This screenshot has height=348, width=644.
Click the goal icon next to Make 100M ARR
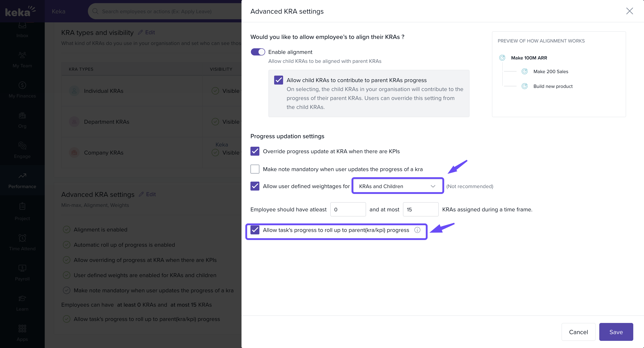click(x=502, y=58)
